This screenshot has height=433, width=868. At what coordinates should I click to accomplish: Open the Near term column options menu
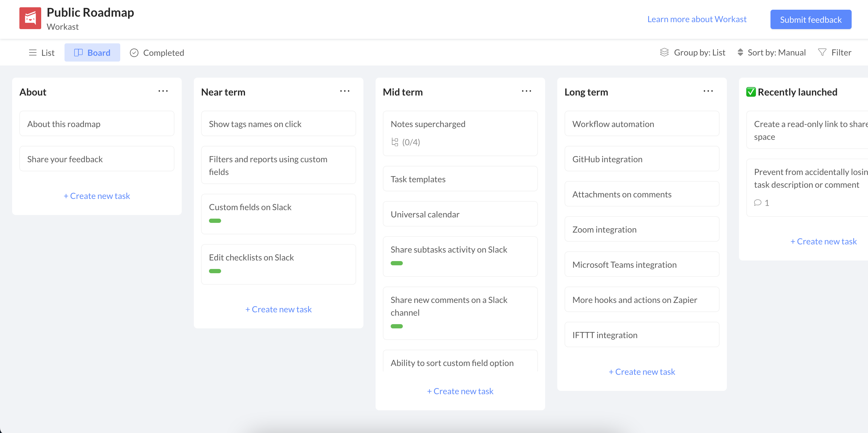point(345,91)
